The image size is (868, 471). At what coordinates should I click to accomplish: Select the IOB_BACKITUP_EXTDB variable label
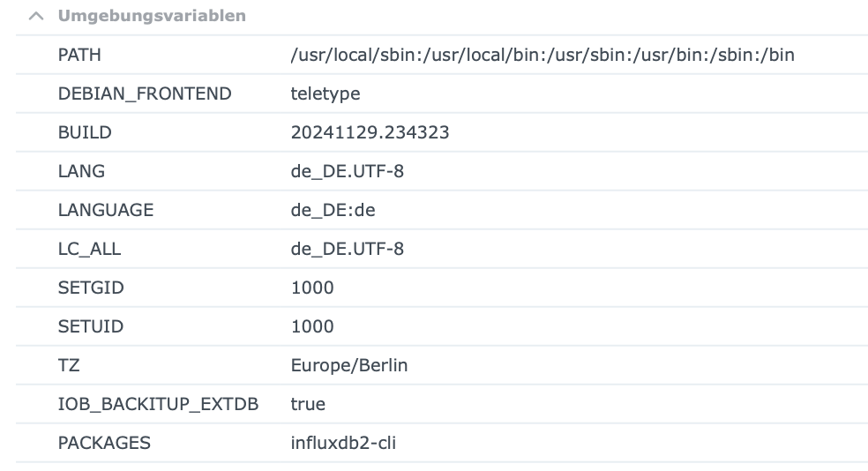[x=158, y=404]
